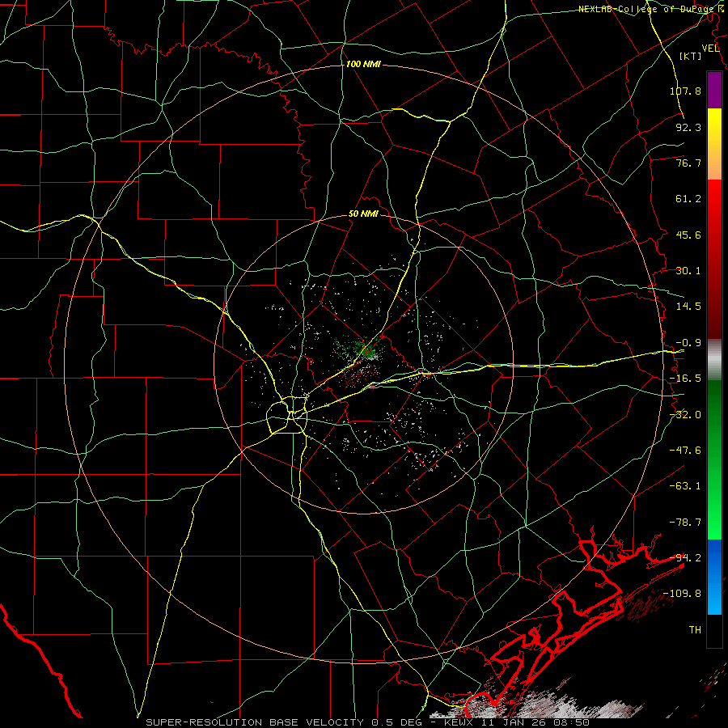Click the '[KT]' units label
Viewport: 728px width, 728px height.
point(691,56)
